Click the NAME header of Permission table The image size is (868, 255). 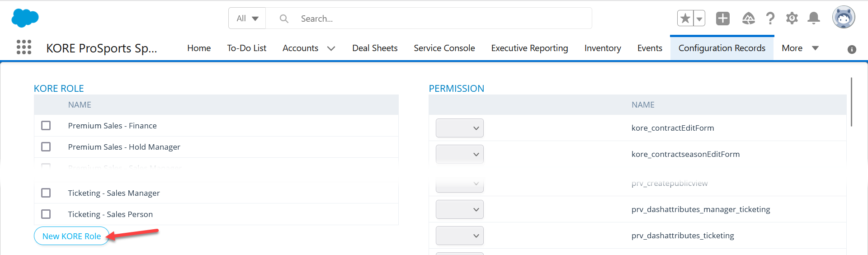(x=643, y=105)
